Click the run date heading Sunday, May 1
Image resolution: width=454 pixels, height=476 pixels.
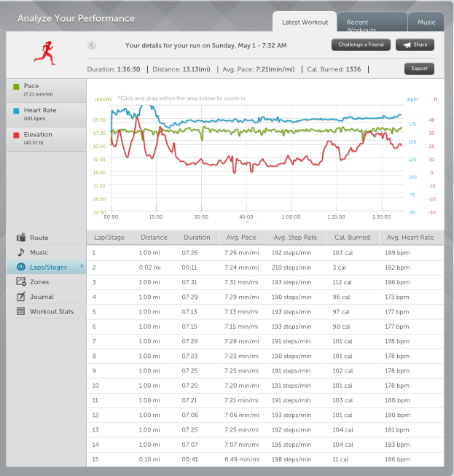pos(206,45)
